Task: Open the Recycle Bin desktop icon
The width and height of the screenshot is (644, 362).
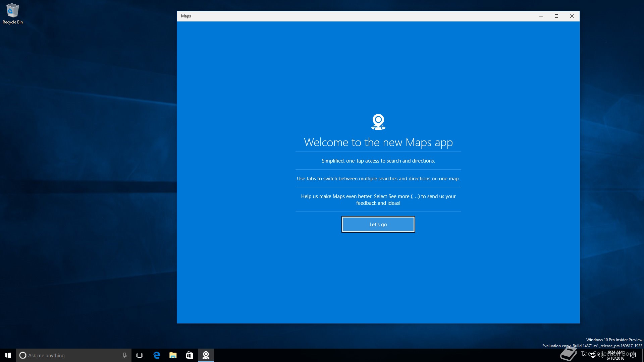Action: pos(13,13)
